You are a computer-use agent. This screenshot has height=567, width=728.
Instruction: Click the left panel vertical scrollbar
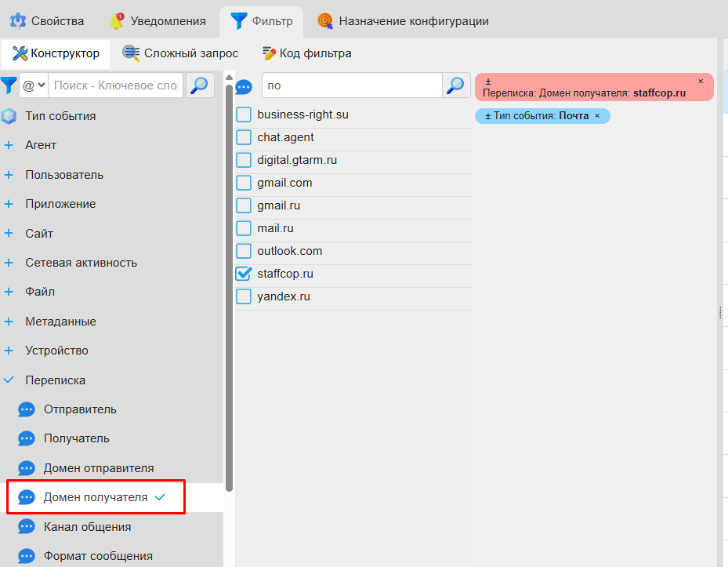coord(229,288)
